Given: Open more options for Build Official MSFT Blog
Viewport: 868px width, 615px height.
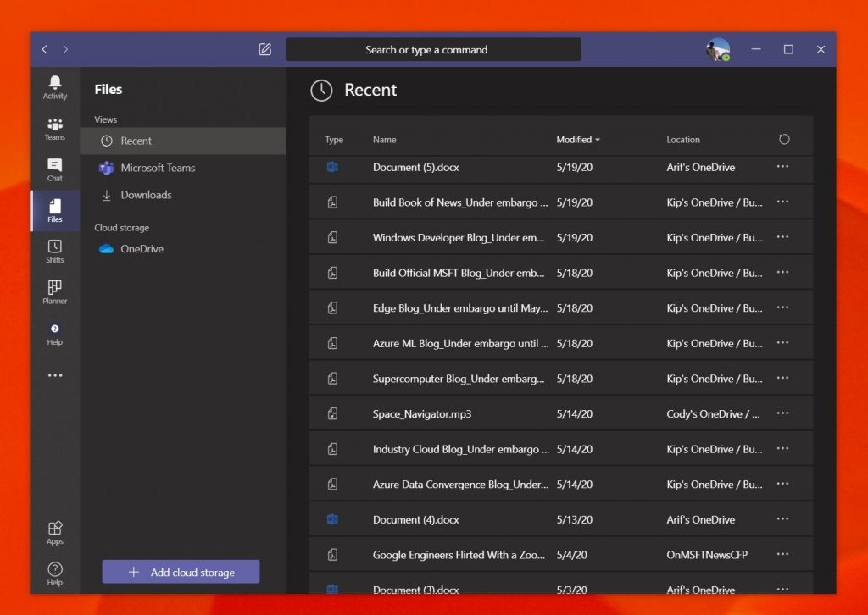Looking at the screenshot, I should click(x=782, y=272).
